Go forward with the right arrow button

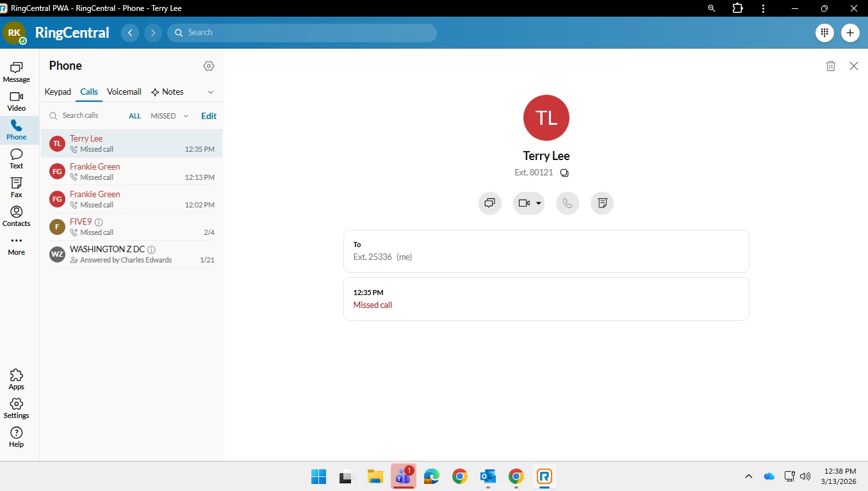click(x=153, y=33)
